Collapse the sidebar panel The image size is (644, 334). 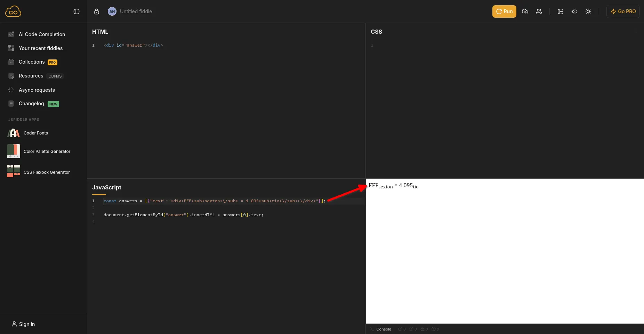click(77, 11)
